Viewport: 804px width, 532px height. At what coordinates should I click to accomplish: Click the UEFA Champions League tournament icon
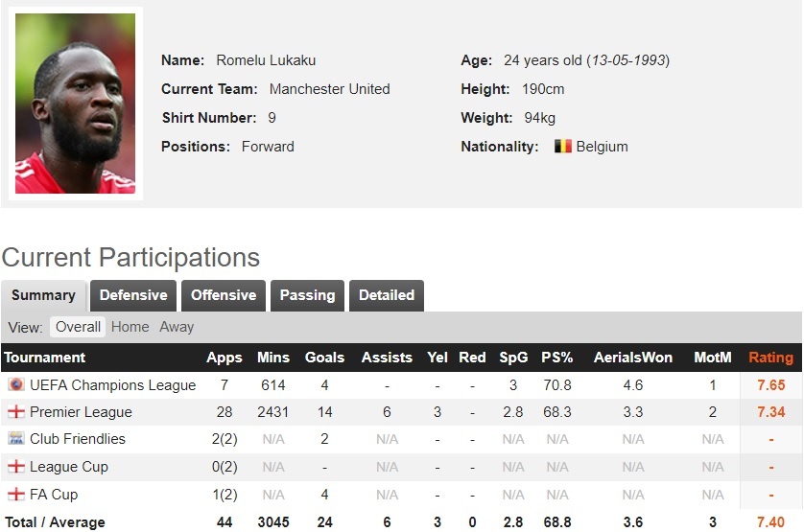15,385
